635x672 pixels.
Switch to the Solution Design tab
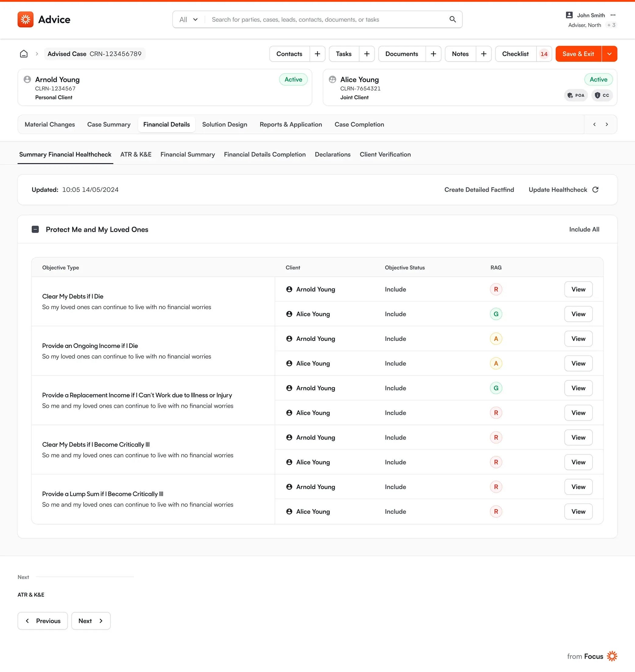pyautogui.click(x=225, y=124)
